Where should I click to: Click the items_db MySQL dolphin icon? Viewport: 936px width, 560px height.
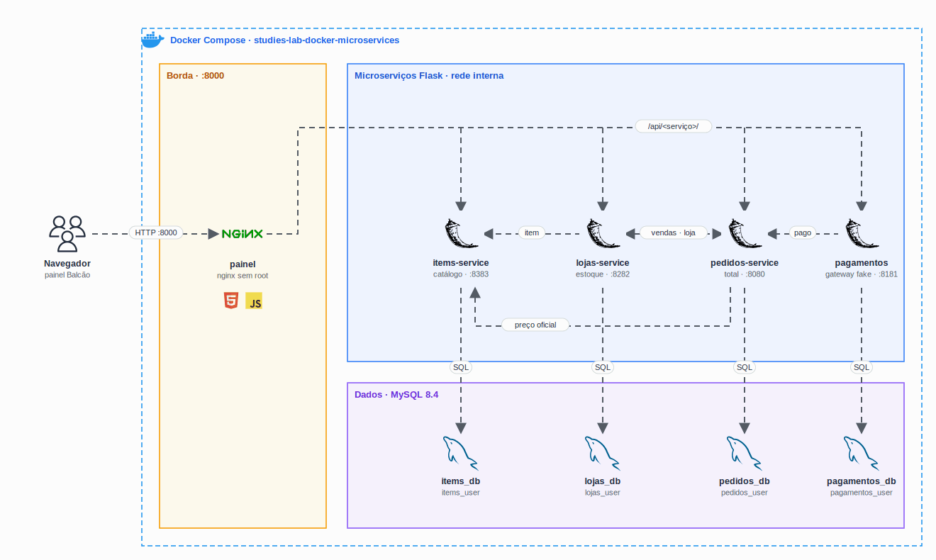pyautogui.click(x=461, y=453)
